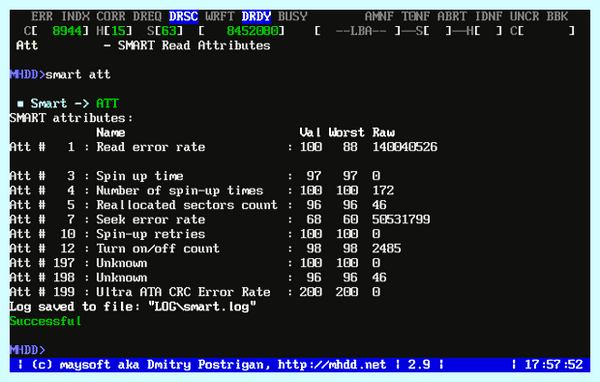Click the ABRT error flag
600x382 pixels.
[452, 16]
